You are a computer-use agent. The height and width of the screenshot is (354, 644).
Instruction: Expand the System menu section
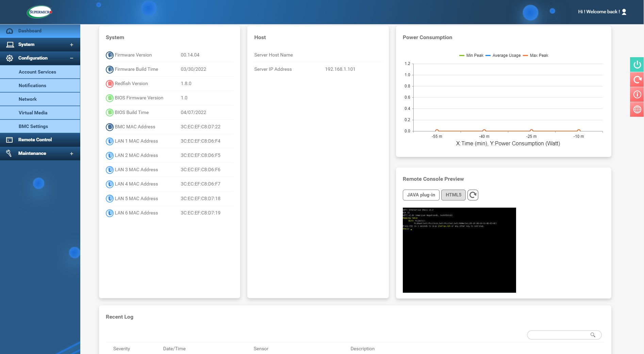(71, 45)
